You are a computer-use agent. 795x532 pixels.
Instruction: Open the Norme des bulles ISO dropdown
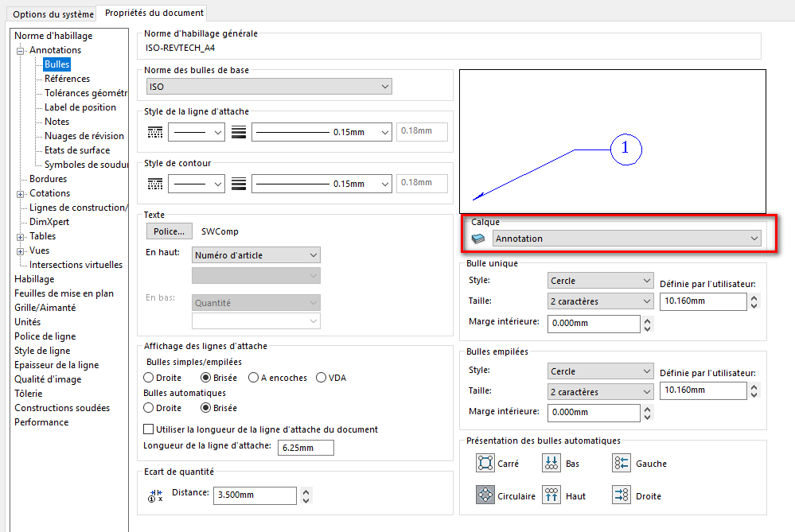point(269,86)
